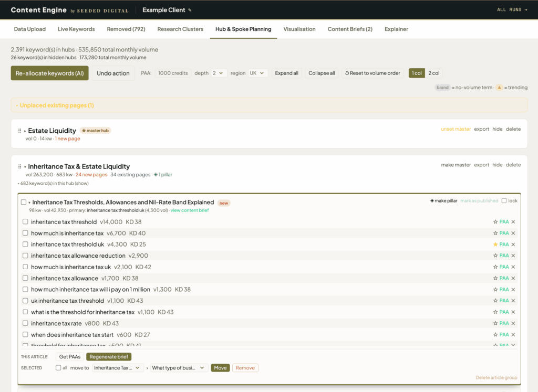
Task: Edit client name with the pencil icon
Action: (x=190, y=10)
